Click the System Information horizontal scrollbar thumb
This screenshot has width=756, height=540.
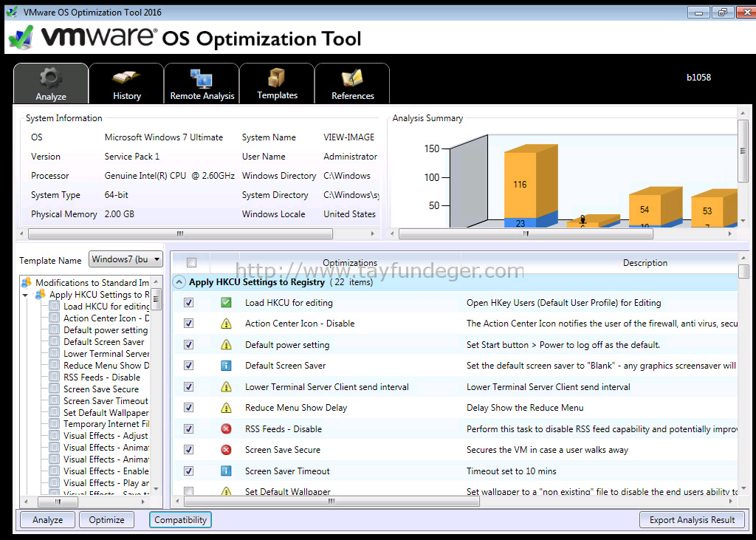[x=180, y=233]
